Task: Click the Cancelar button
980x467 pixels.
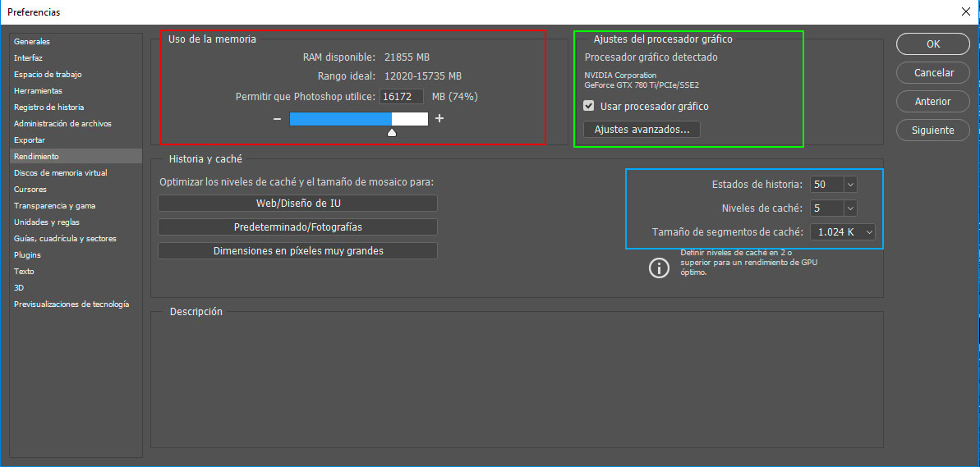Action: pos(933,73)
